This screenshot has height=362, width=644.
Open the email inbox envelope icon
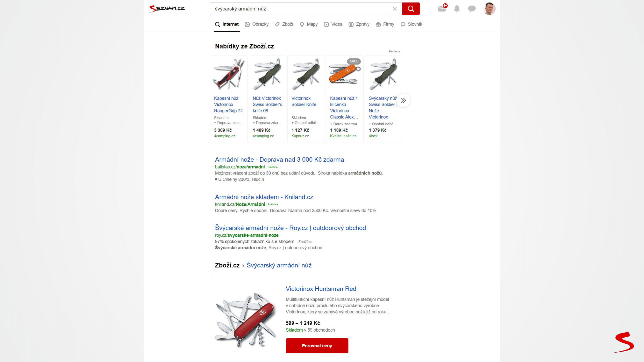pos(442,9)
